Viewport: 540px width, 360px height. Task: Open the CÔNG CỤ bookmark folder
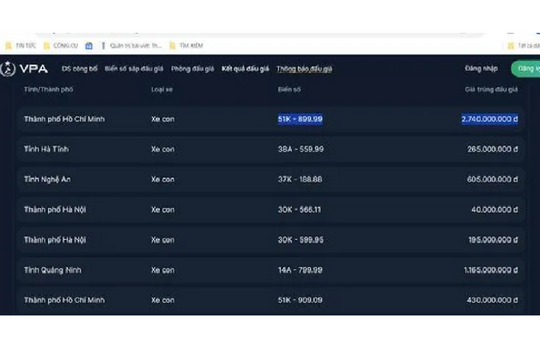[61, 45]
